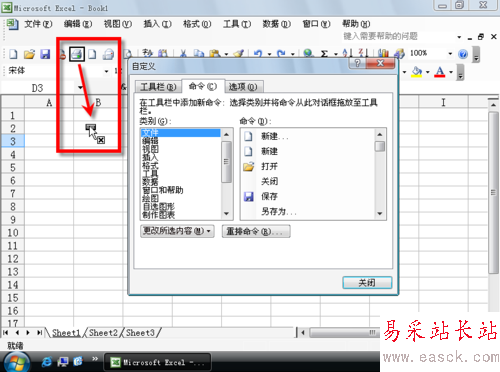Click the Excel document icon beside File menu
Viewport: 500px width, 372px height.
tap(13, 24)
